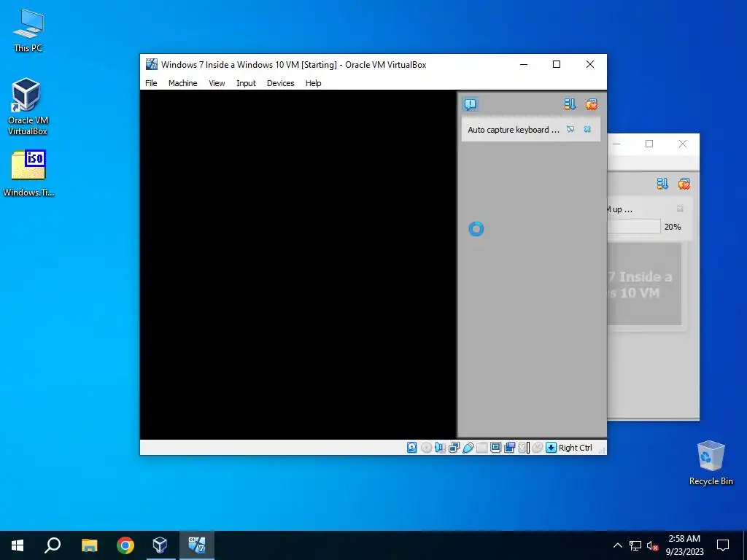Click the display settings status icon

(x=495, y=447)
